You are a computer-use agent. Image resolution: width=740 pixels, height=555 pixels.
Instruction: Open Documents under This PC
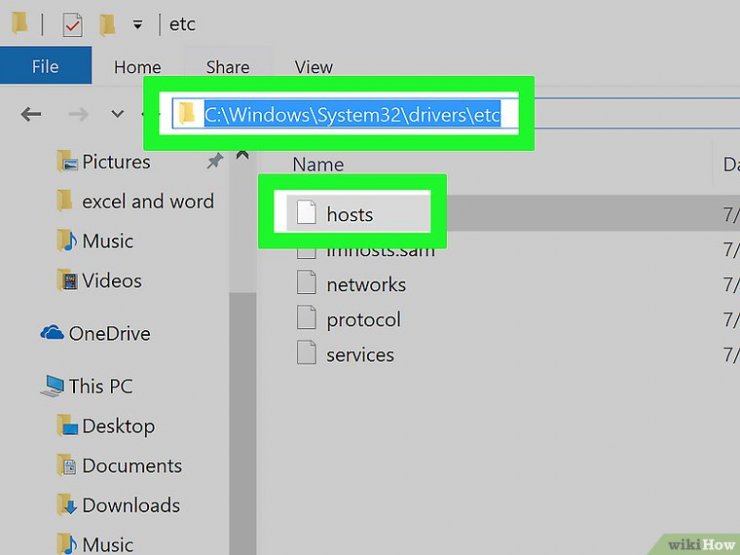[x=132, y=466]
